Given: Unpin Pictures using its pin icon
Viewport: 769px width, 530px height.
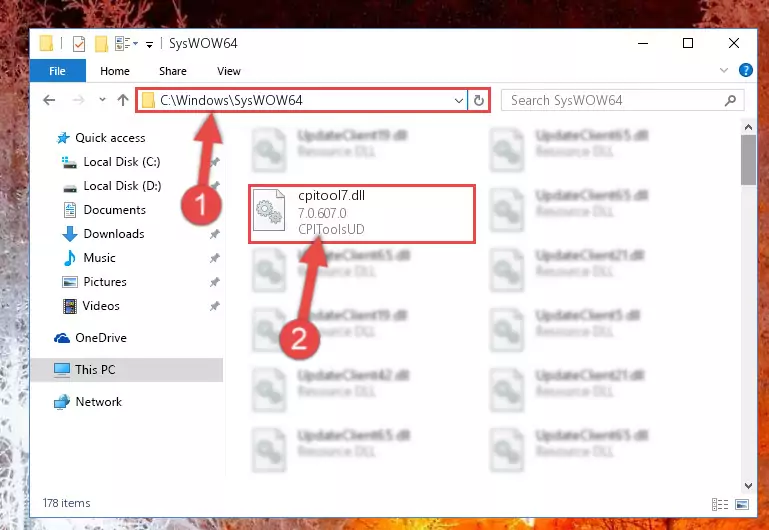Looking at the screenshot, I should (214, 282).
